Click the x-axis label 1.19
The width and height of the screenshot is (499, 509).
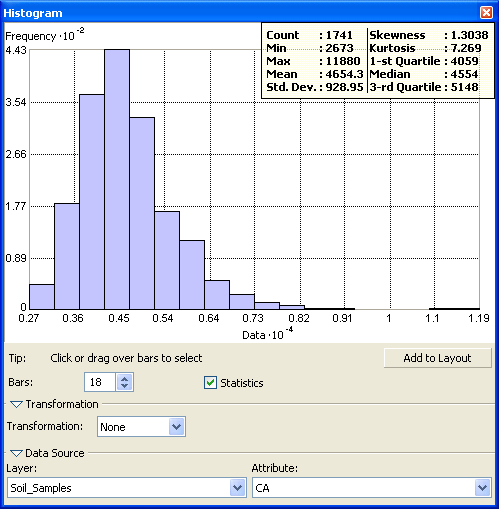[479, 318]
